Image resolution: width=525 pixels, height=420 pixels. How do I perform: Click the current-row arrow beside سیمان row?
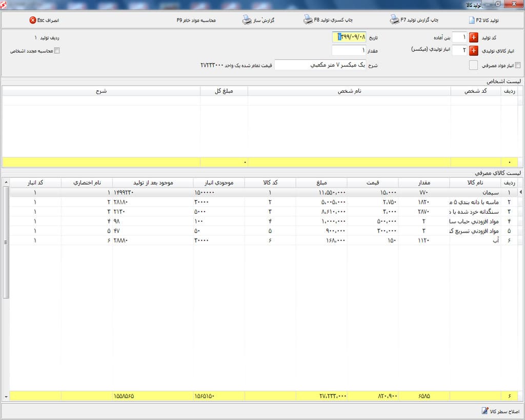(520, 192)
